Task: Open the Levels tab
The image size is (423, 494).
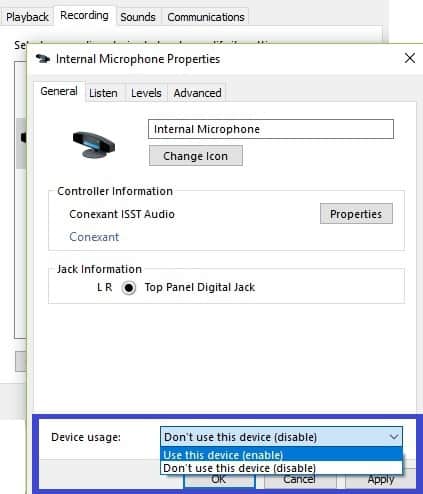Action: [x=146, y=93]
